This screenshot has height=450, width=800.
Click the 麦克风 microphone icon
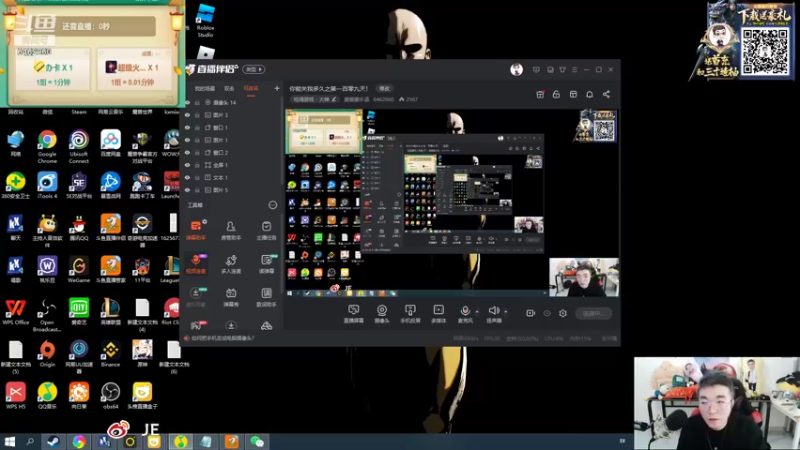[x=465, y=313]
